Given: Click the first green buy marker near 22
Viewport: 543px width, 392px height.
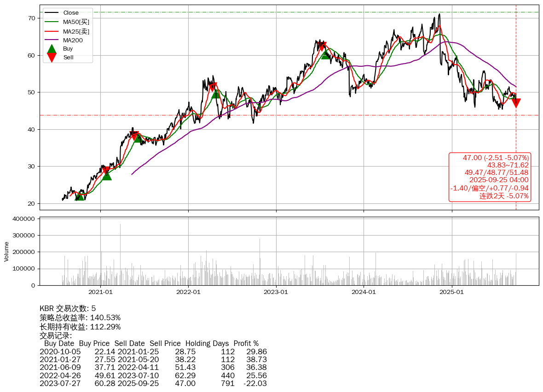Looking at the screenshot, I should (x=80, y=196).
